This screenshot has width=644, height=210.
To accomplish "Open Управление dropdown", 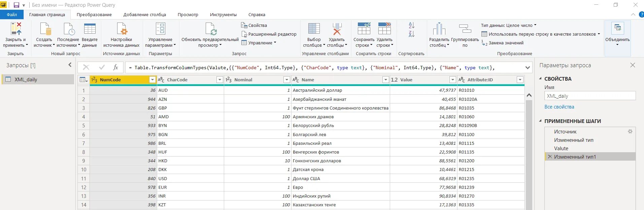I will [x=259, y=43].
